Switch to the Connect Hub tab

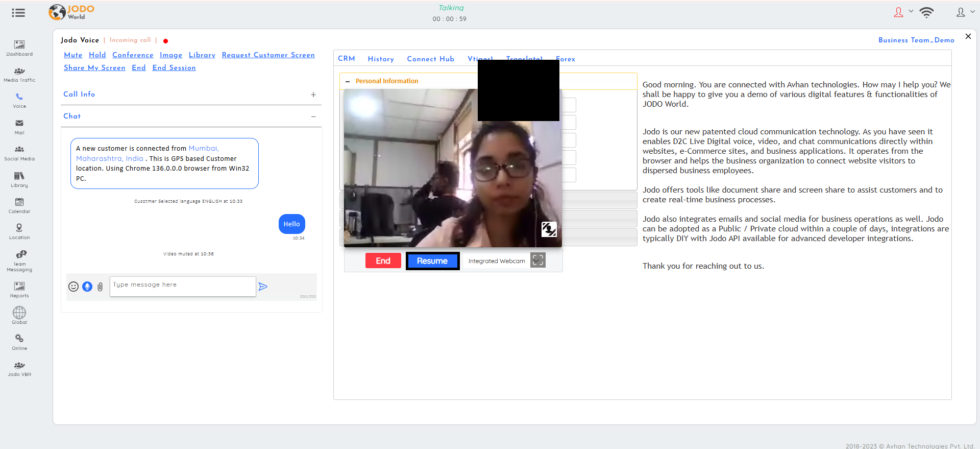[x=430, y=59]
